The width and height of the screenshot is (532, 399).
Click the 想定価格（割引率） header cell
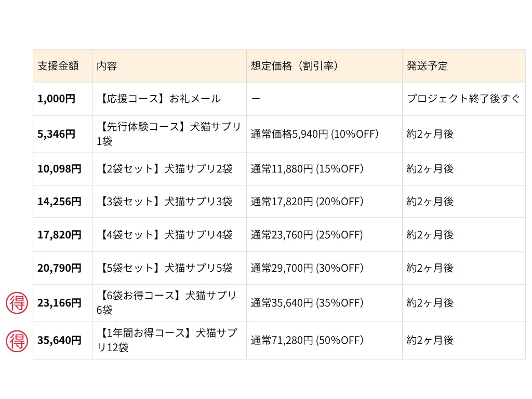(295, 66)
